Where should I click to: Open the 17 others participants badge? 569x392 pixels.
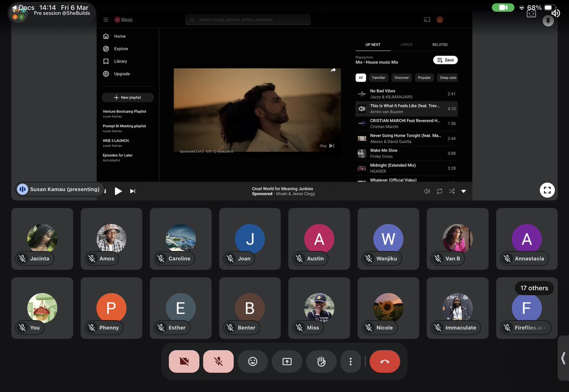pyautogui.click(x=534, y=288)
